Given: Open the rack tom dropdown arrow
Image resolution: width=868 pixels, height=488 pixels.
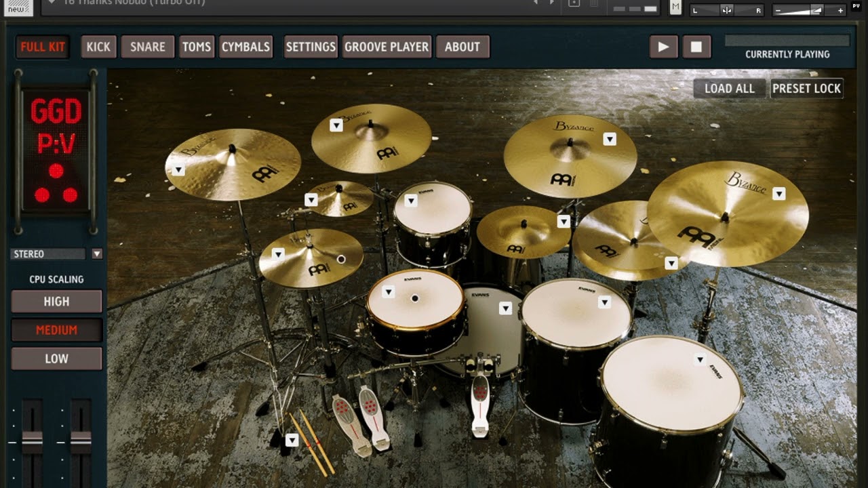Looking at the screenshot, I should 411,201.
